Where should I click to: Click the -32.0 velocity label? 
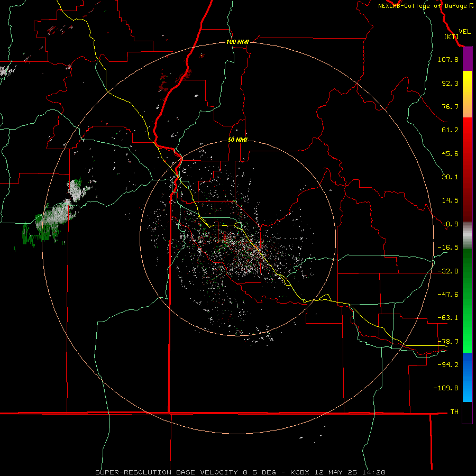point(448,271)
